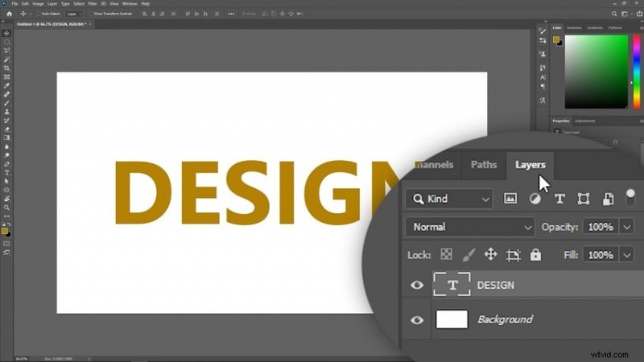644x362 pixels.
Task: Switch to the Gradients tab
Action: pyautogui.click(x=595, y=28)
